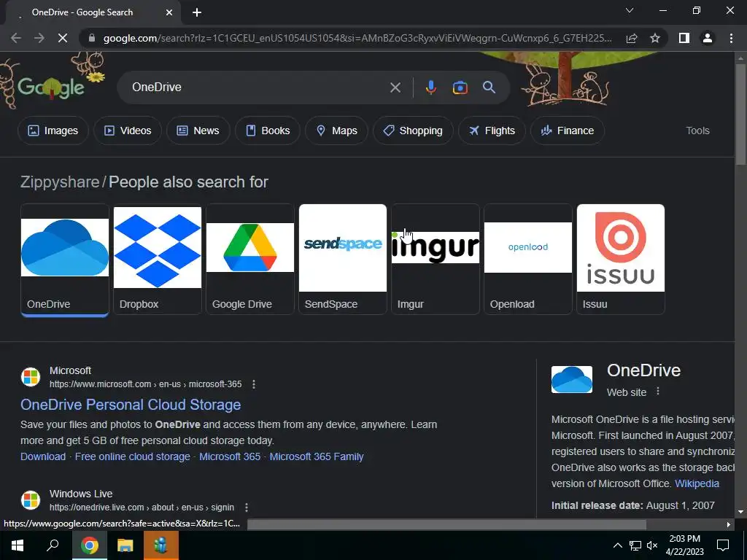Click the Chrome taskbar icon

(90, 545)
